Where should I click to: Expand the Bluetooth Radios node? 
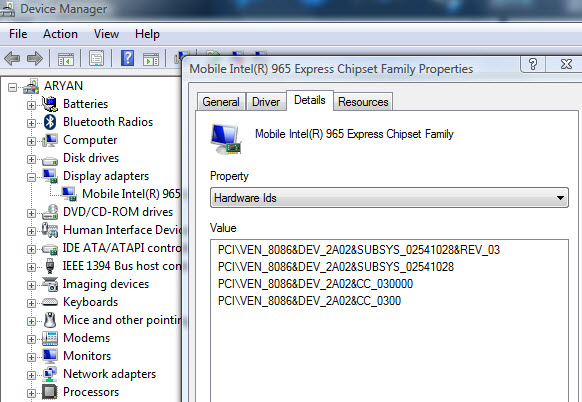tap(31, 123)
